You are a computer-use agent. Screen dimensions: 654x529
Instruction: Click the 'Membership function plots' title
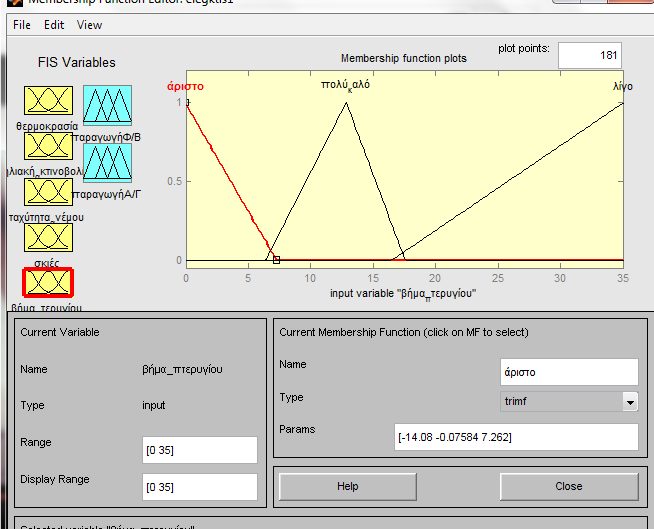(x=404, y=58)
